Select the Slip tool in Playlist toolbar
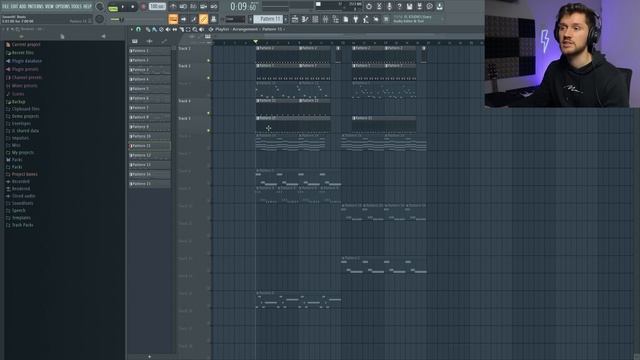 pos(174,29)
